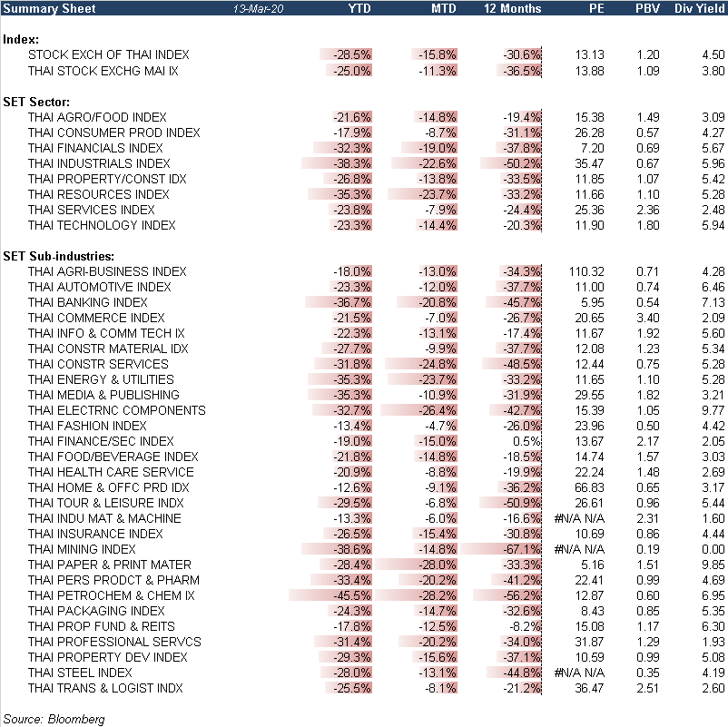Select THAI MEDIA & PUBLISHING label
The height and width of the screenshot is (727, 728).
(103, 395)
